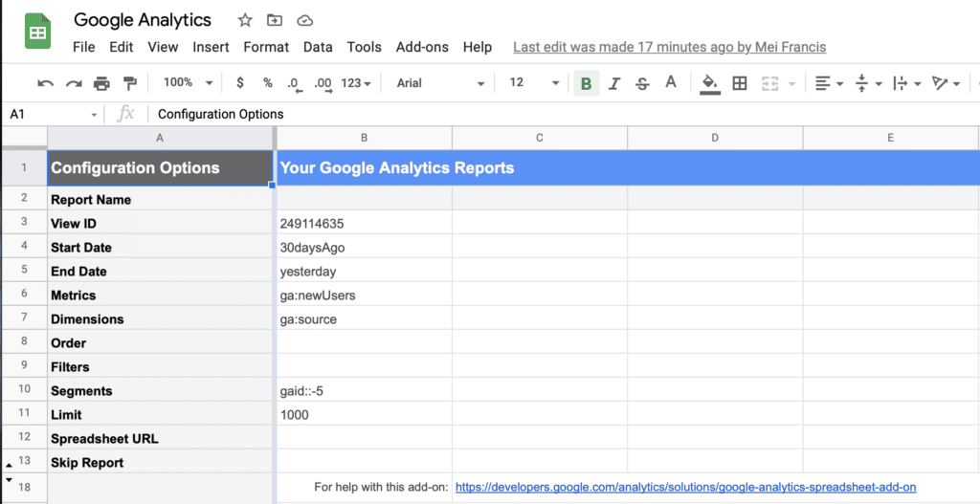Format as currency with dollar icon
This screenshot has height=504, width=980.
[240, 82]
